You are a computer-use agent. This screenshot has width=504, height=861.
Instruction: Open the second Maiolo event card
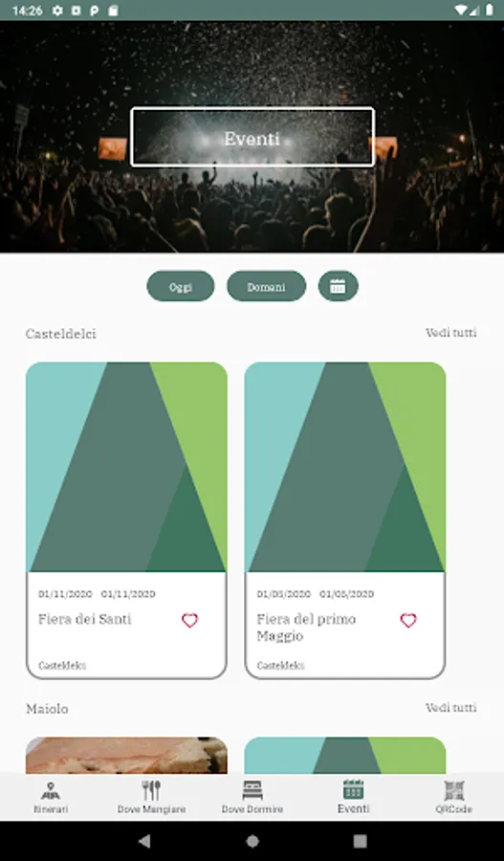tap(345, 755)
